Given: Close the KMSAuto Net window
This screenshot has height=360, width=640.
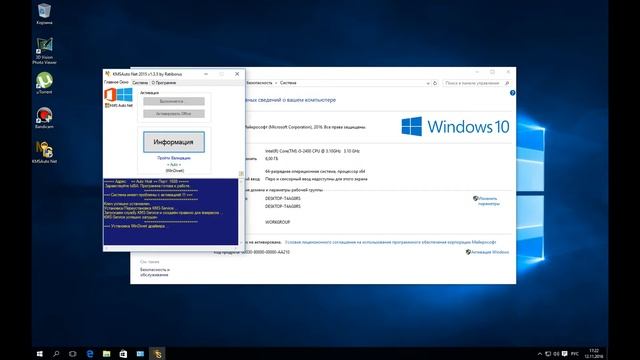Looking at the screenshot, I should click(237, 74).
